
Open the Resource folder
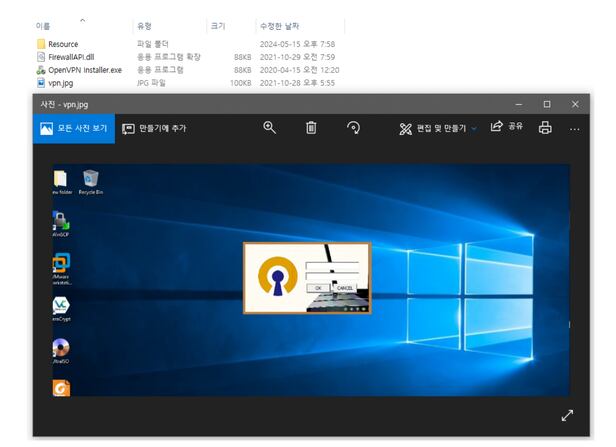[62, 44]
